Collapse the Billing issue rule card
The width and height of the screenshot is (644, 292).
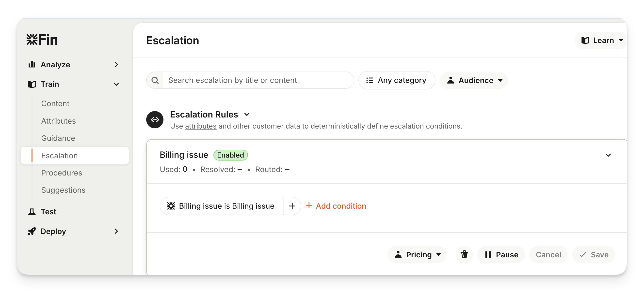[608, 155]
